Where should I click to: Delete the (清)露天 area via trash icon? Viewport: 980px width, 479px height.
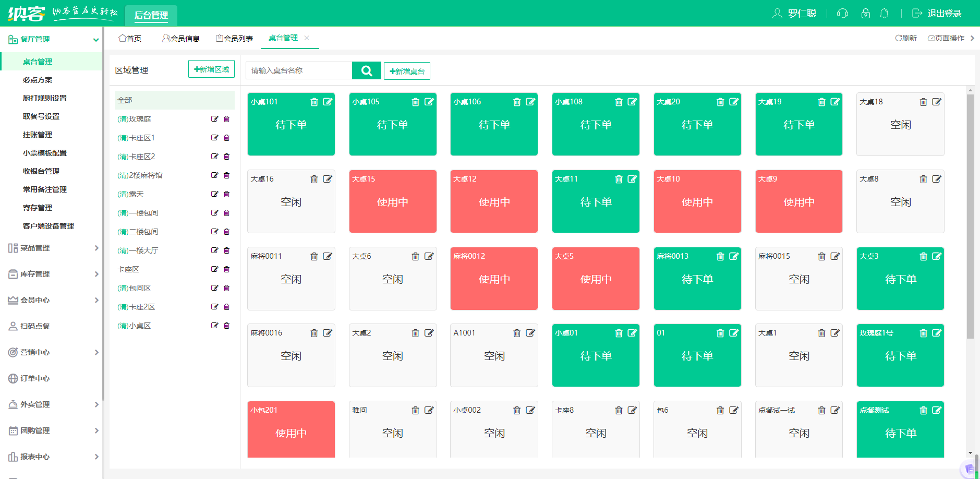226,194
